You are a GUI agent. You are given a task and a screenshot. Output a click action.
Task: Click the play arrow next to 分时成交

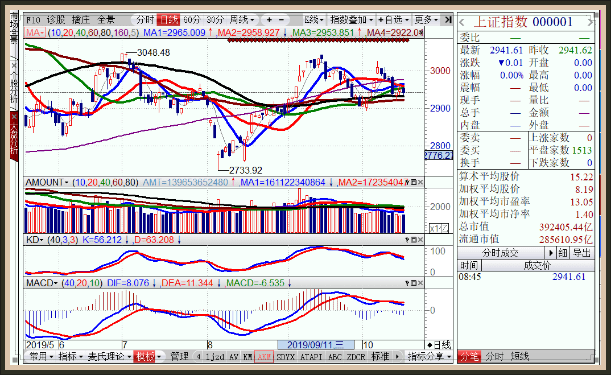point(550,253)
